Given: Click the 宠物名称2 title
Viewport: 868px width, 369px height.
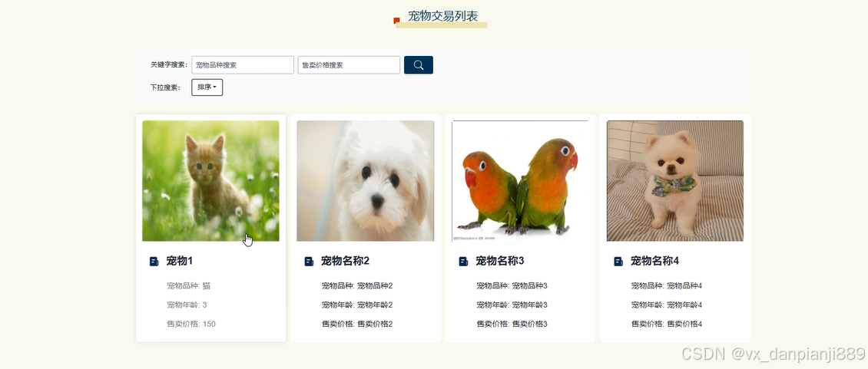Looking at the screenshot, I should click(x=345, y=261).
